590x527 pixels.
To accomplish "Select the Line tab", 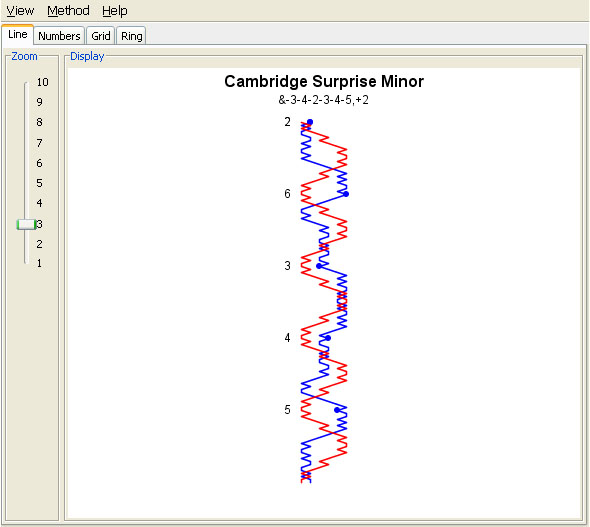I will point(17,35).
